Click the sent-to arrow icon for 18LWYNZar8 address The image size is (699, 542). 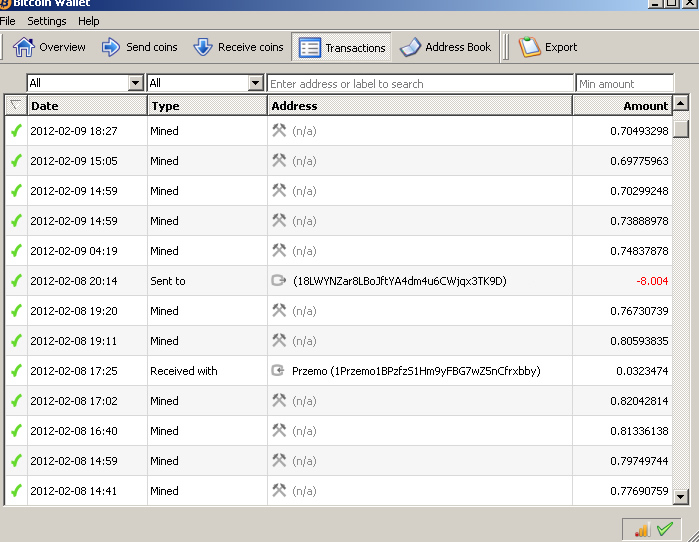pyautogui.click(x=279, y=280)
